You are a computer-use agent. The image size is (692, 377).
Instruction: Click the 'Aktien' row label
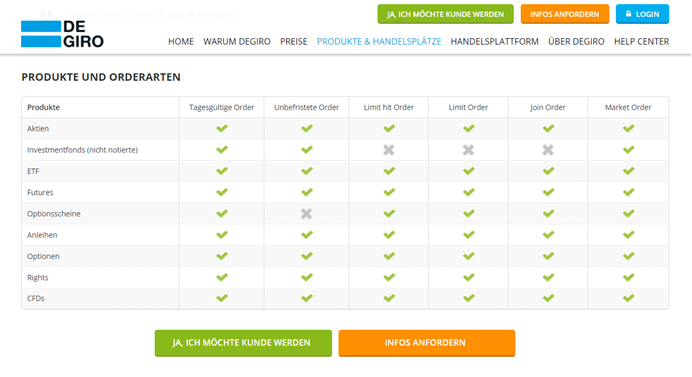(x=38, y=128)
